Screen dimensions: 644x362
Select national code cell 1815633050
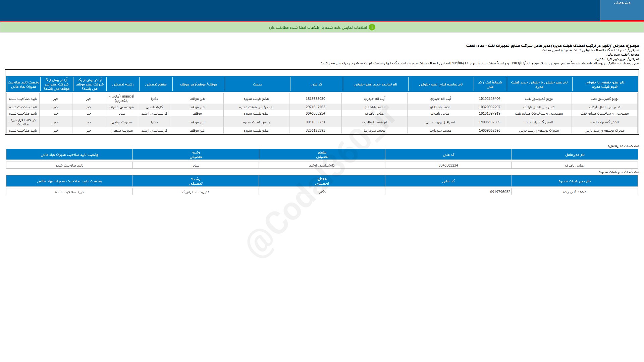(315, 99)
